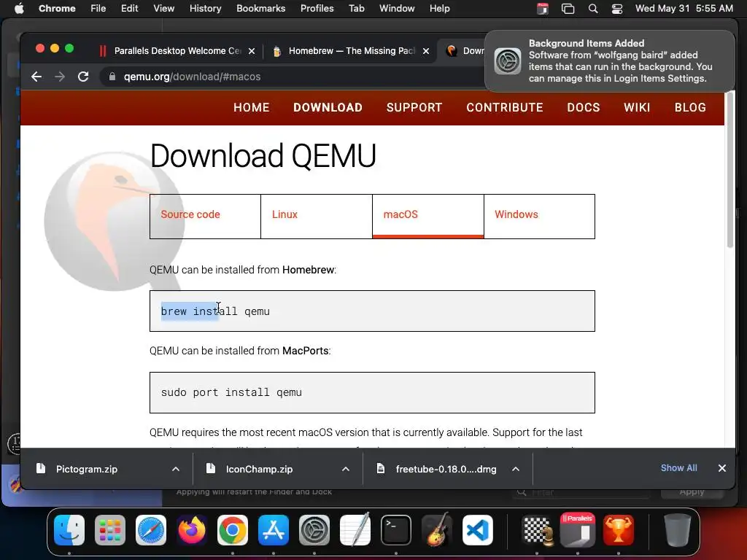Open GarageBand from the Dock
Screen dimensions: 747x560
click(x=437, y=530)
